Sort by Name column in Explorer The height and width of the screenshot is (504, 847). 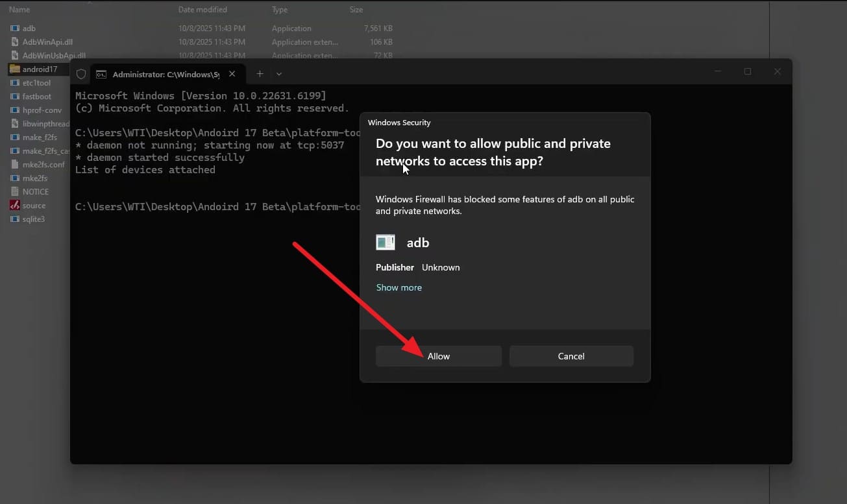(x=19, y=10)
